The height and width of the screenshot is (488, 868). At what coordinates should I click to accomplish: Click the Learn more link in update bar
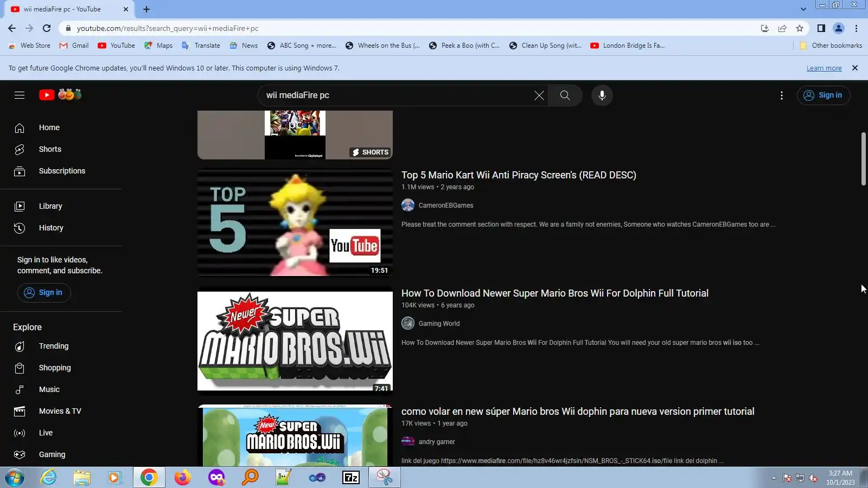pos(824,68)
